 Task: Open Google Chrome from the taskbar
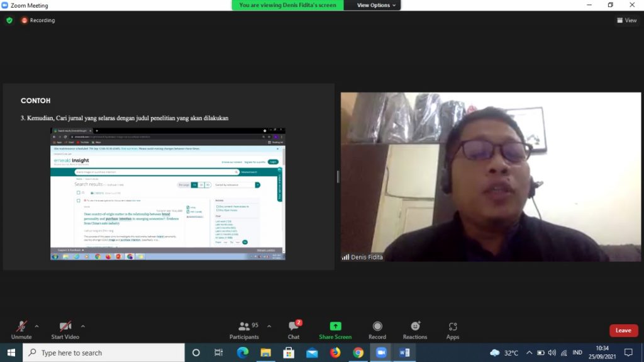358,353
